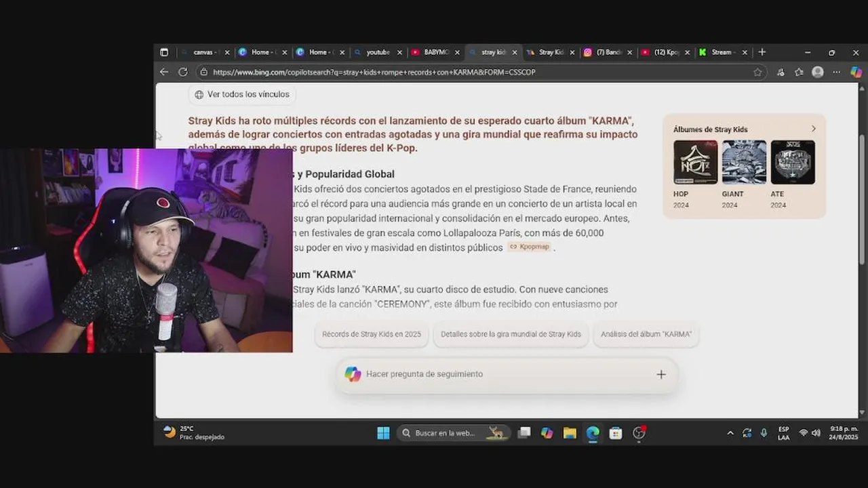Image resolution: width=868 pixels, height=488 pixels.
Task: Open browser extensions icon
Action: coord(781,72)
